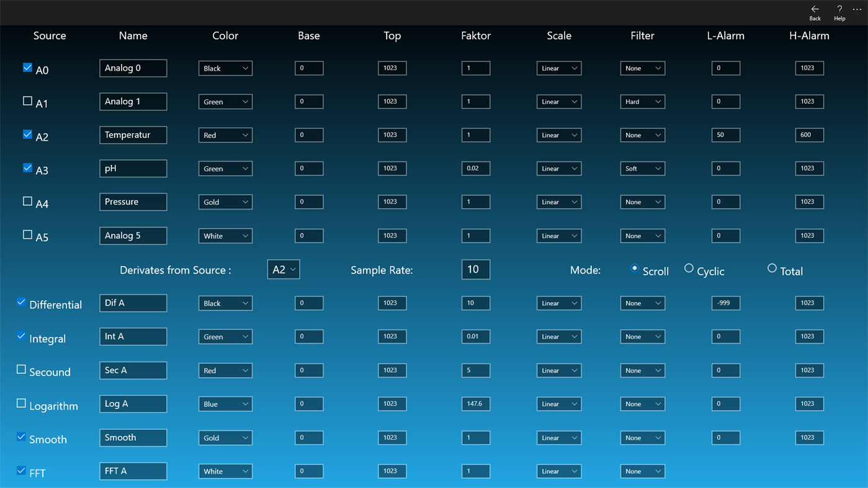Enable the A1 source checkbox
The width and height of the screenshot is (868, 488).
coord(27,101)
